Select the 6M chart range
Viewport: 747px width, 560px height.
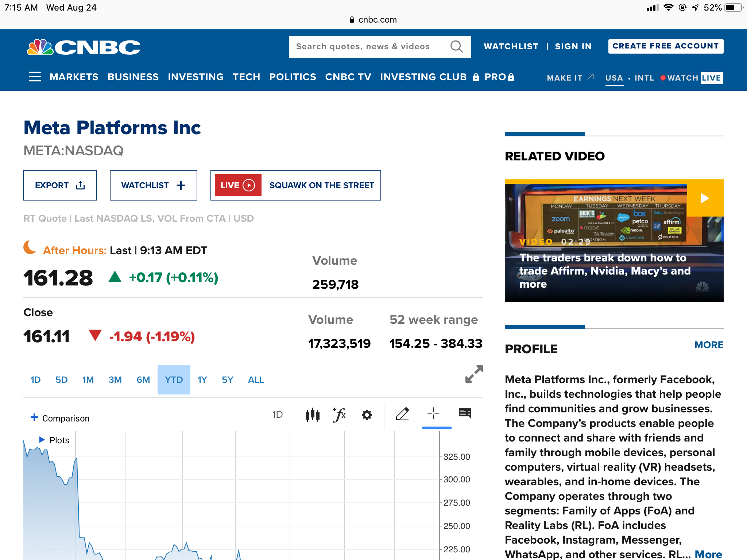[x=143, y=380]
